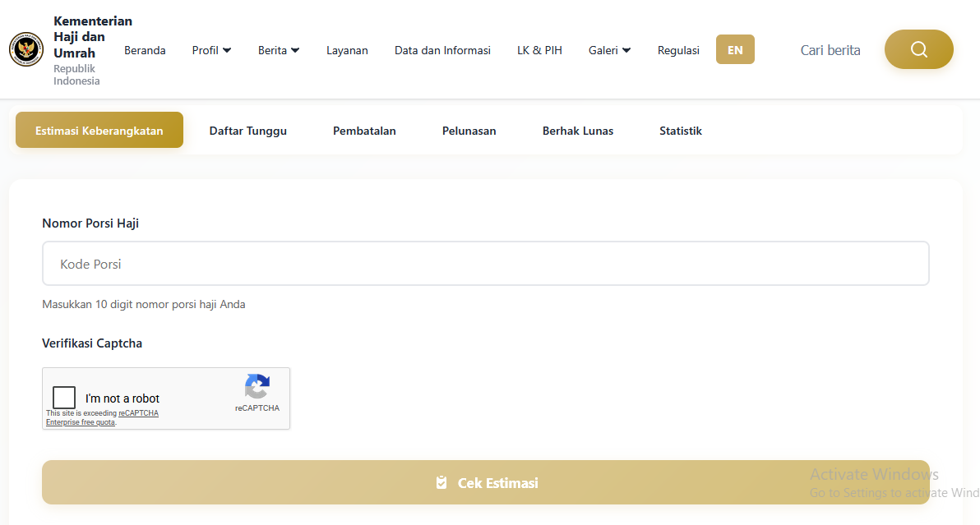Switch language using the EN button
This screenshot has width=980, height=525.
coord(734,49)
